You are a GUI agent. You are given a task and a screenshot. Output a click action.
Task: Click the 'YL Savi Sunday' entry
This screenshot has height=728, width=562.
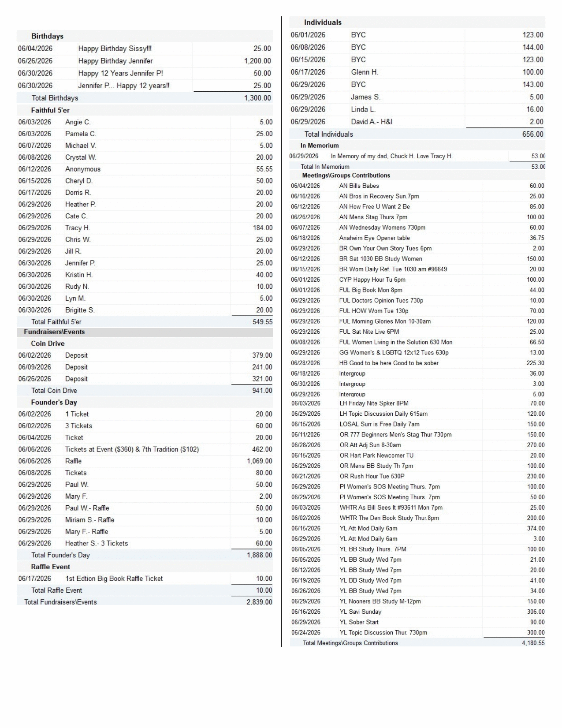[x=361, y=612]
